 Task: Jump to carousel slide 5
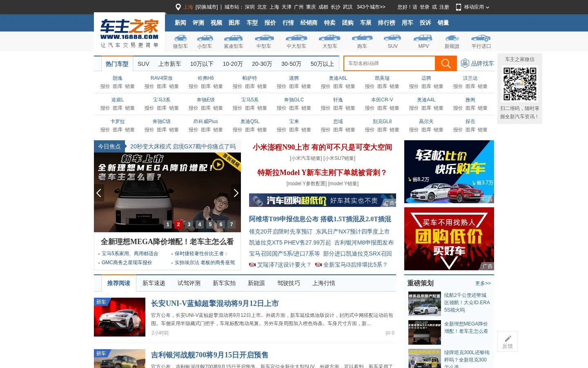pyautogui.click(x=210, y=224)
